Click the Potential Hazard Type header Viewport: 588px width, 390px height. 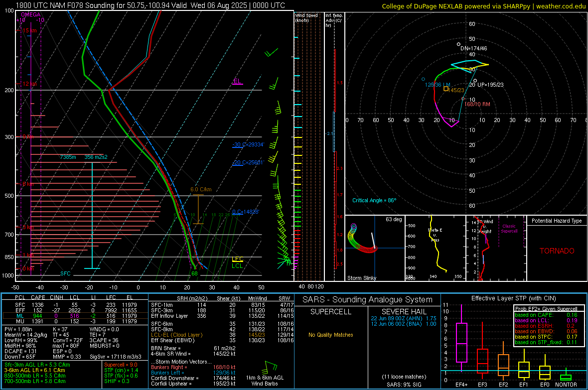pyautogui.click(x=557, y=221)
